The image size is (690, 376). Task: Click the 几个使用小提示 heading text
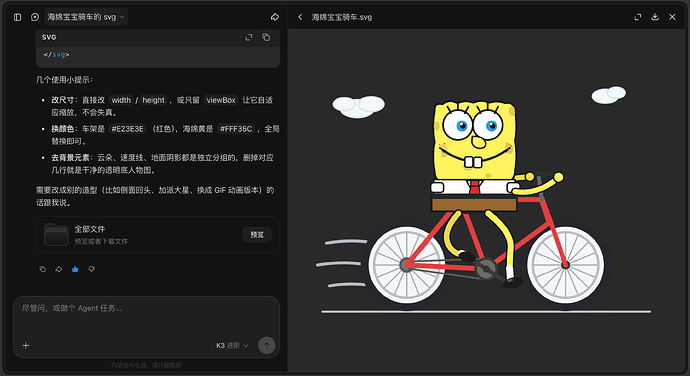pyautogui.click(x=64, y=80)
